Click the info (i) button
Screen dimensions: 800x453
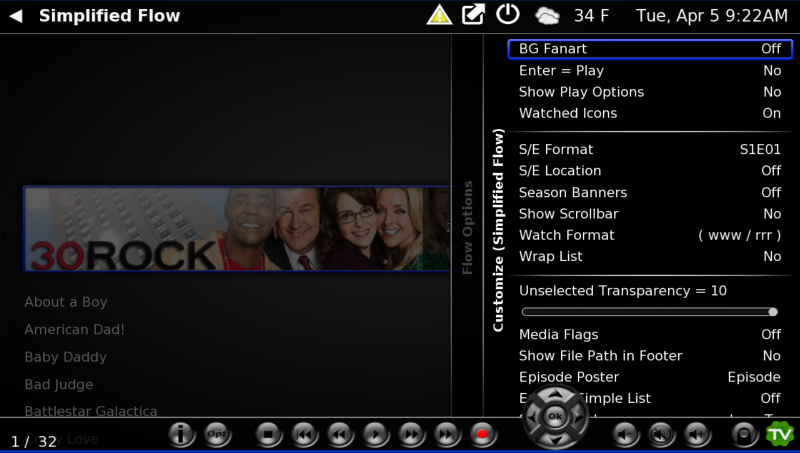181,435
